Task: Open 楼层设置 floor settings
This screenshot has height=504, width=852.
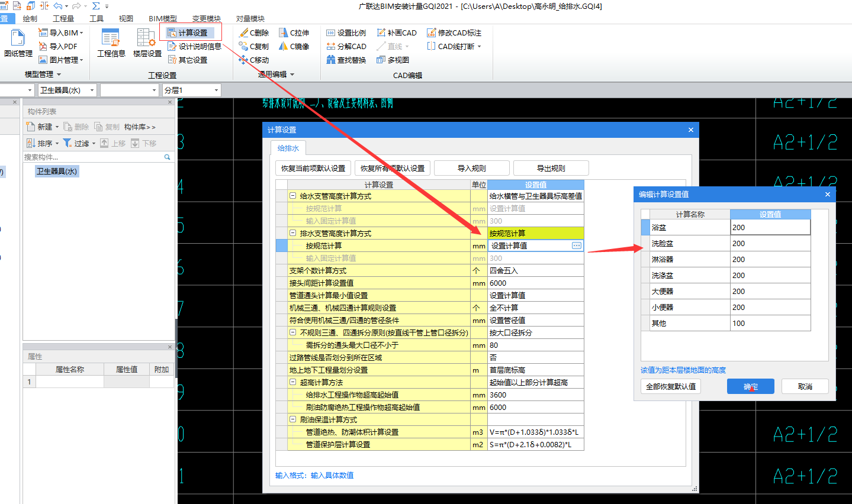Action: click(x=147, y=43)
